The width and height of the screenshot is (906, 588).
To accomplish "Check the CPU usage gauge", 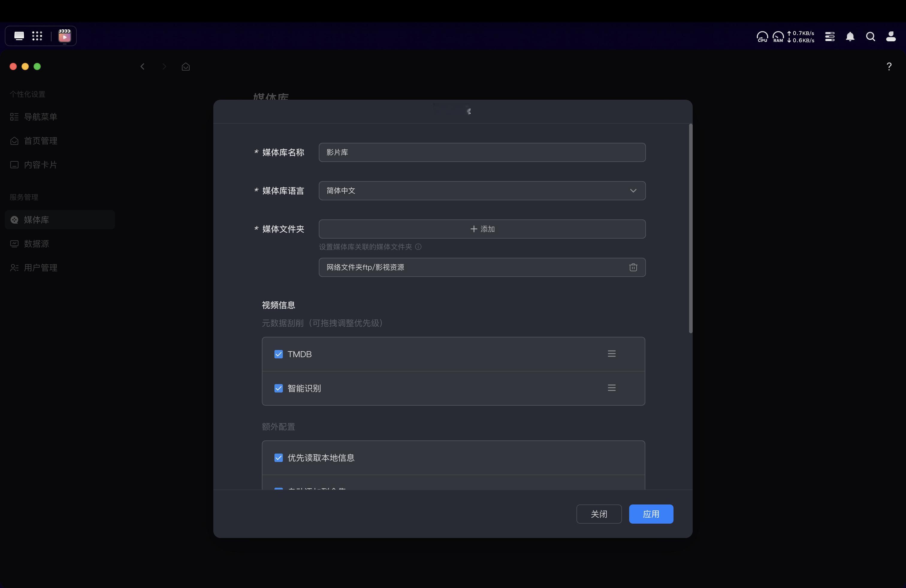I will tap(762, 37).
